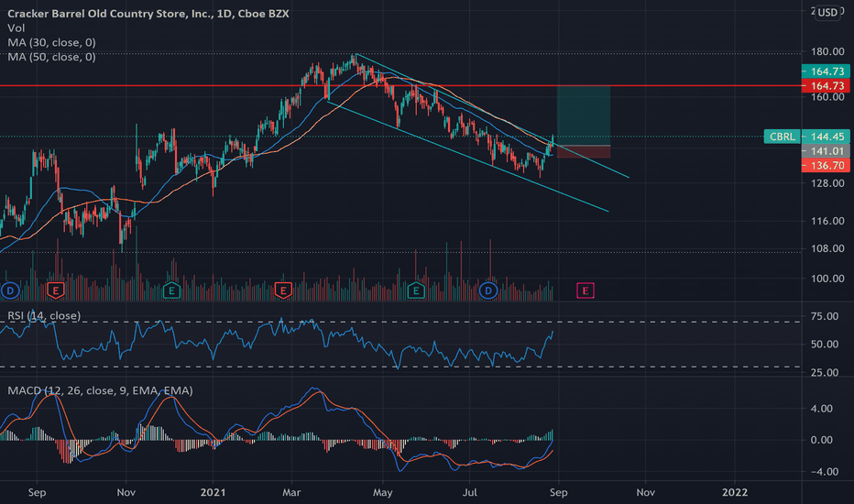854x504 pixels.
Task: Click the 50.00 RSI scale label
Action: click(x=825, y=345)
